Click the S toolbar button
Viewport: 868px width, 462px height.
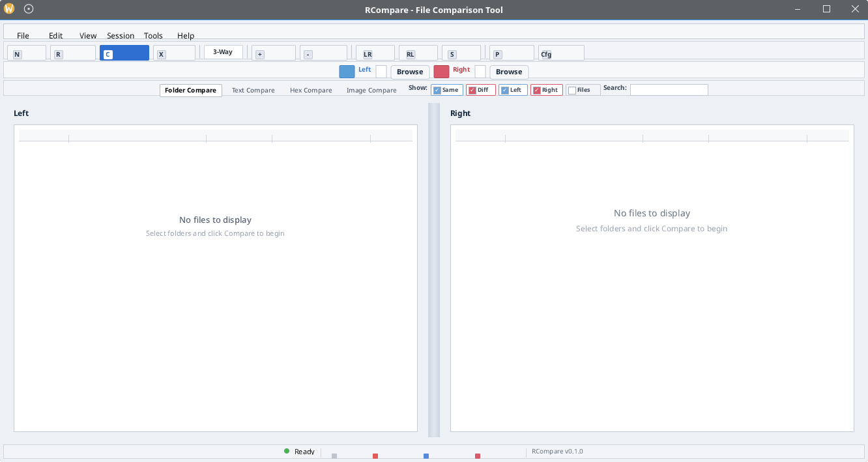tap(461, 53)
